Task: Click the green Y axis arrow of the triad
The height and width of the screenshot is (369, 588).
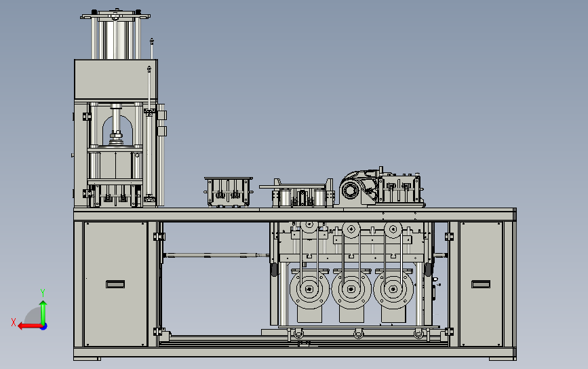Action: click(x=43, y=312)
